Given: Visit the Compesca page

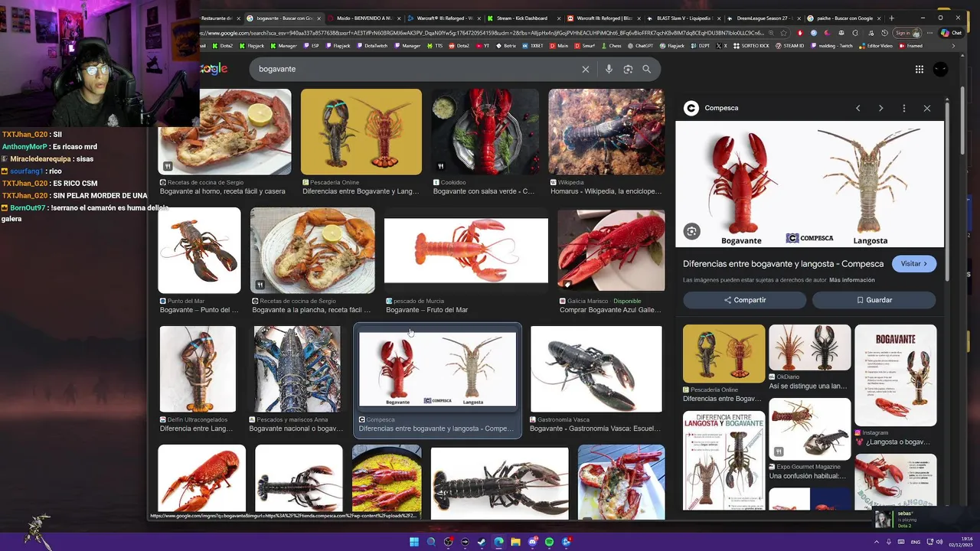Looking at the screenshot, I should pyautogui.click(x=914, y=263).
